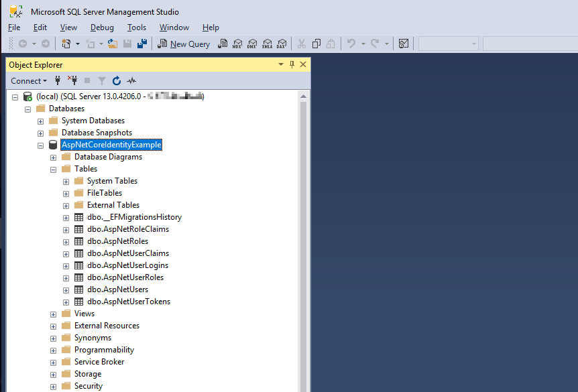Screen dimensions: 578x392
Task: Open the Debug menu
Action: pos(102,27)
